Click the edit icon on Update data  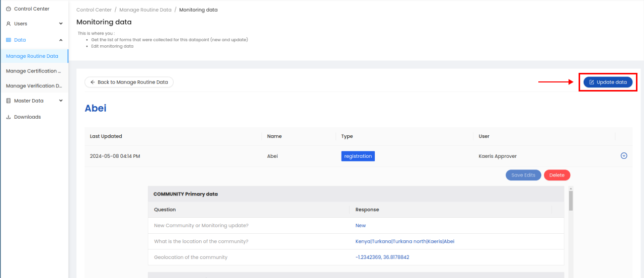coord(592,82)
